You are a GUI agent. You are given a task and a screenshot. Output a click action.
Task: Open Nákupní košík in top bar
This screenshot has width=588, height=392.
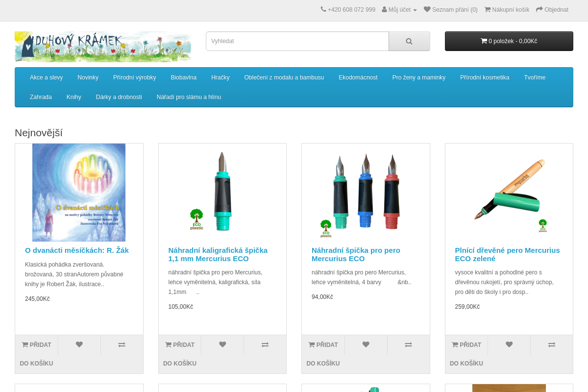coord(507,10)
